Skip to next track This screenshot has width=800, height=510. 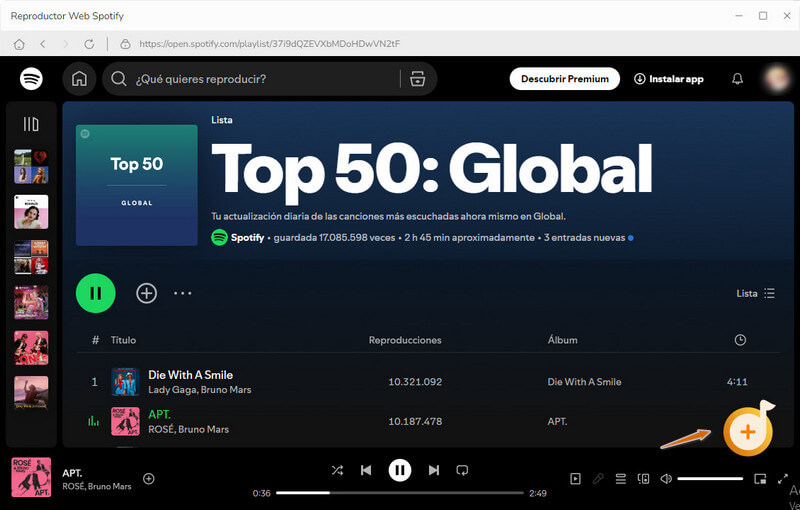[434, 470]
